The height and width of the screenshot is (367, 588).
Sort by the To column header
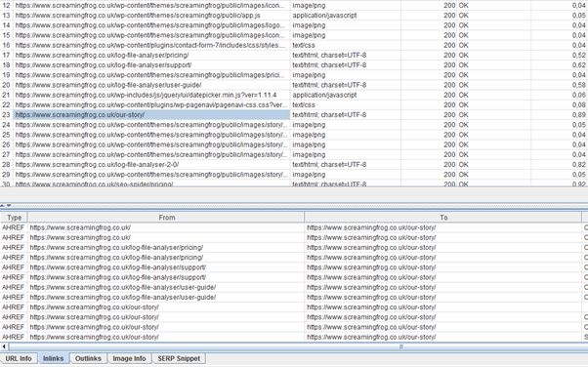[443, 218]
